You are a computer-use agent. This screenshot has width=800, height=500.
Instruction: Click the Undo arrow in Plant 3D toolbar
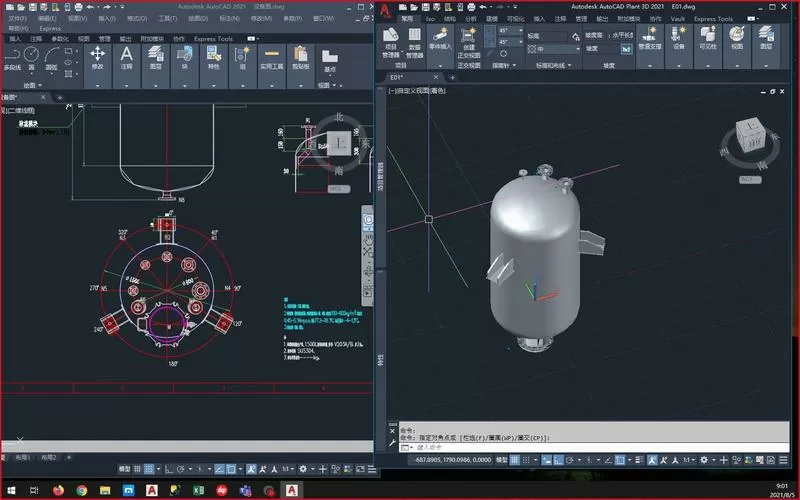(483, 7)
